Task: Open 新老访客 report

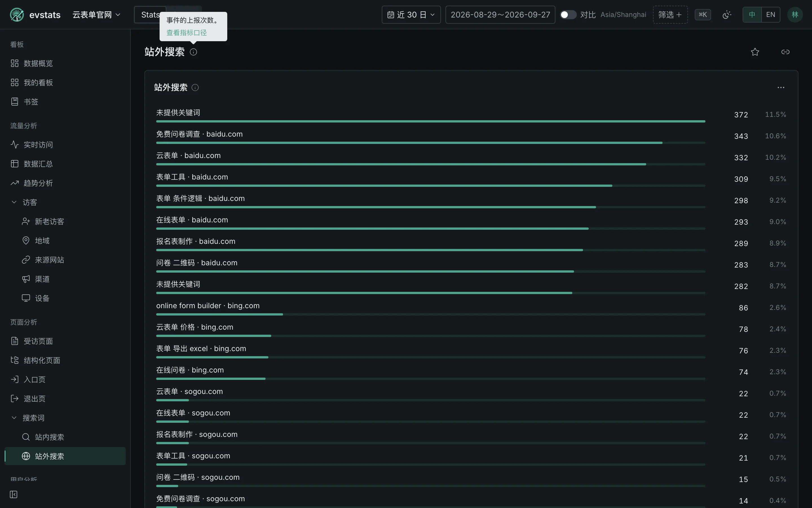Action: tap(65, 222)
